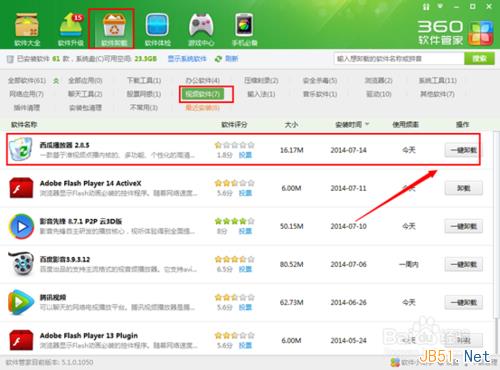Click the star rating of 腾讯视频
Image resolution: width=500 pixels, height=370 pixels.
pyautogui.click(x=234, y=297)
